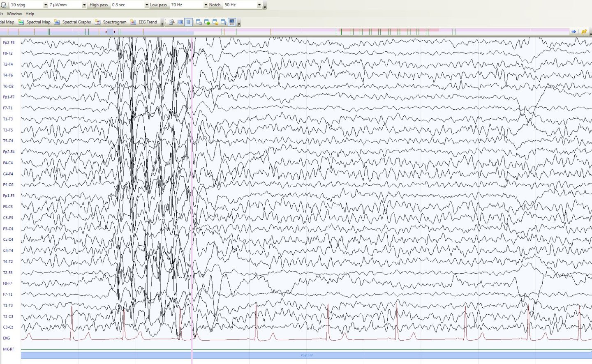Toggle the highlighted monitor display button

[x=232, y=22]
